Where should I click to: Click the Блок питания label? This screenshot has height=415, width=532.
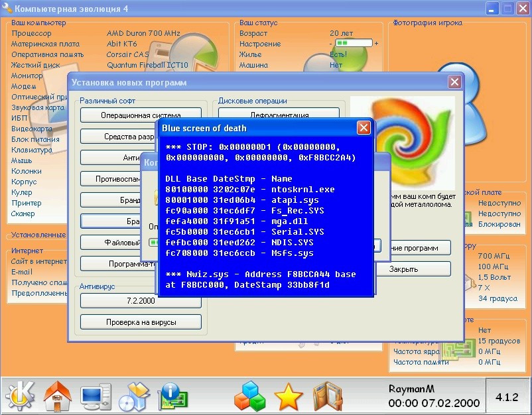[x=35, y=139]
